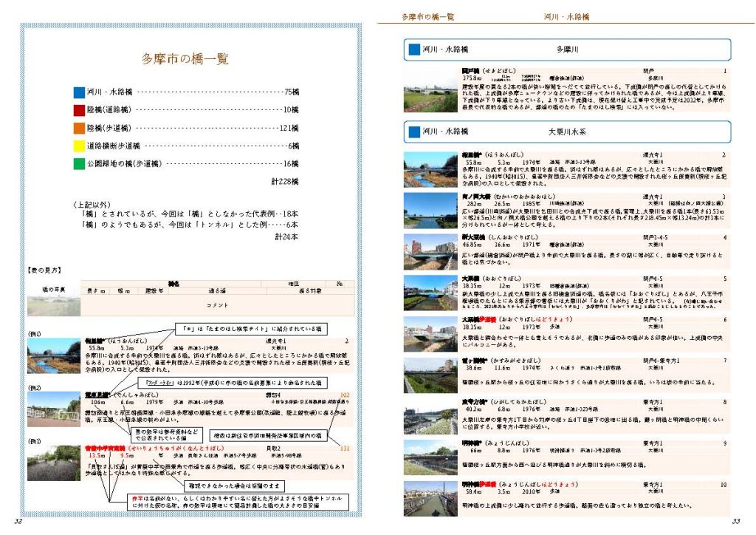Click the 10橋 count for 陸橋(道路橋)
This screenshot has width=756, height=535.
click(x=291, y=110)
